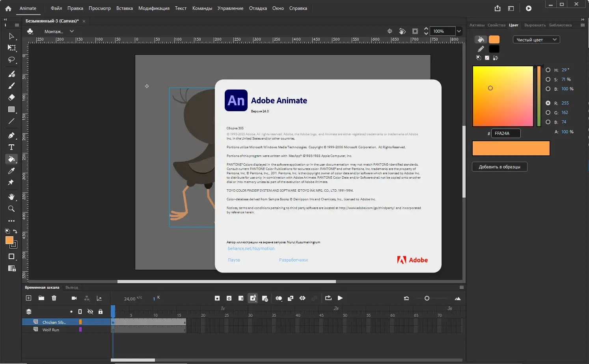Choose the Eyedropper tool

(11, 171)
